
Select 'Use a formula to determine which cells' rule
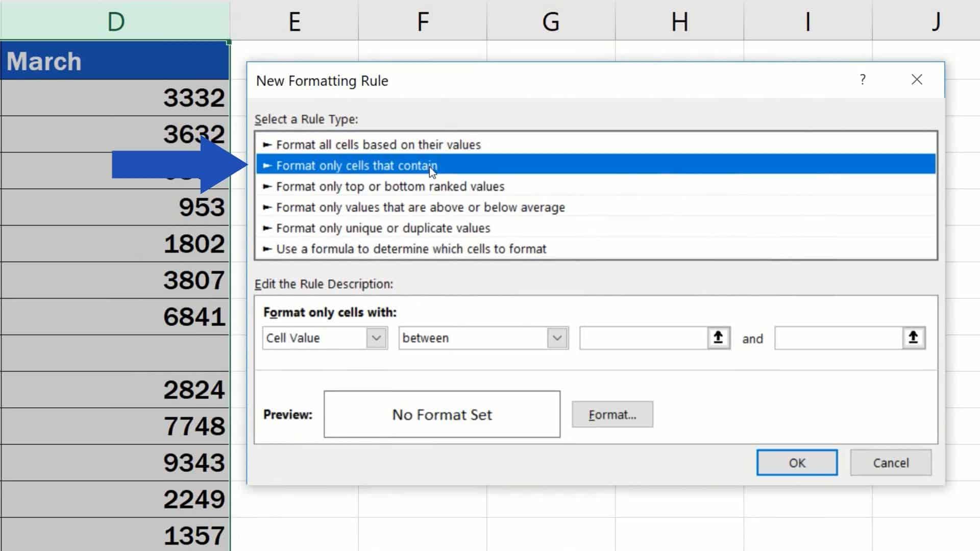click(x=411, y=249)
